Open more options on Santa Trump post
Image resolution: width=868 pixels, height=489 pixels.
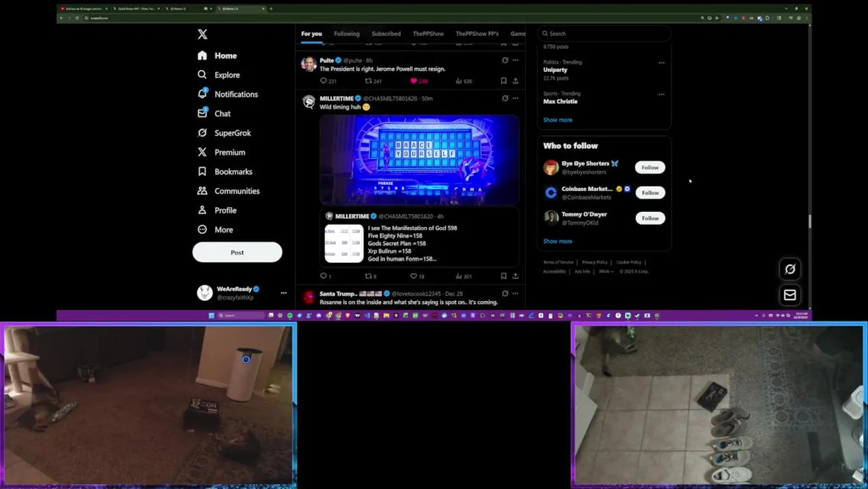[x=516, y=293]
